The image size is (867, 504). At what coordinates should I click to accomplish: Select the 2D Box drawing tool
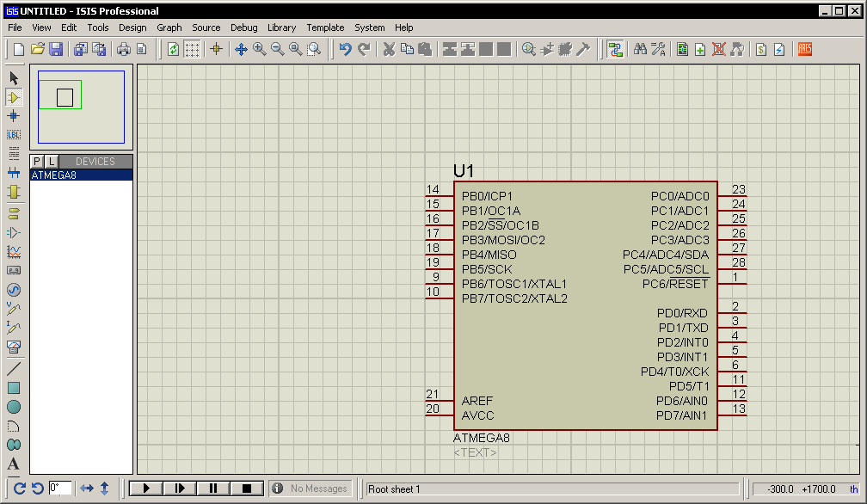point(14,388)
